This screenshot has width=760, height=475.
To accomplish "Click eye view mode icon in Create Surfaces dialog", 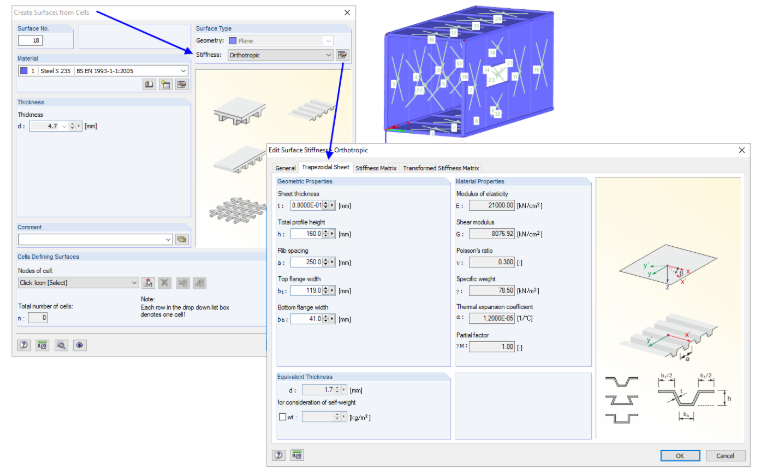I will [79, 345].
